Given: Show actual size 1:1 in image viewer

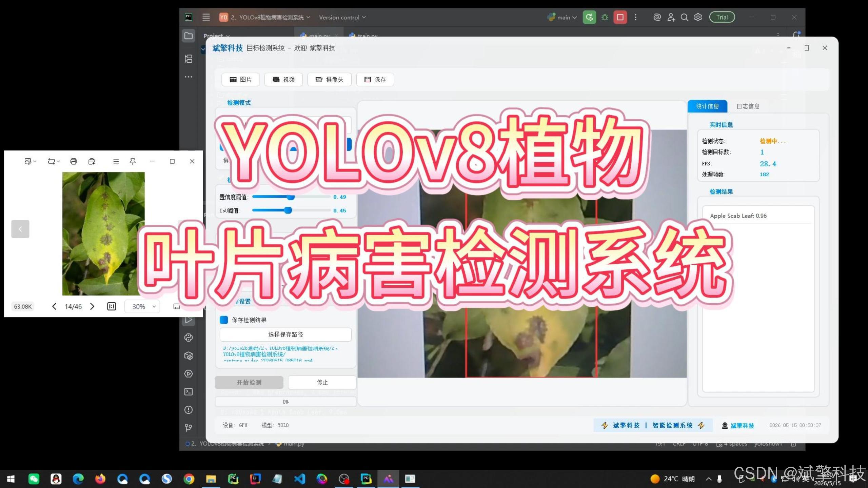Looking at the screenshot, I should 112,306.
